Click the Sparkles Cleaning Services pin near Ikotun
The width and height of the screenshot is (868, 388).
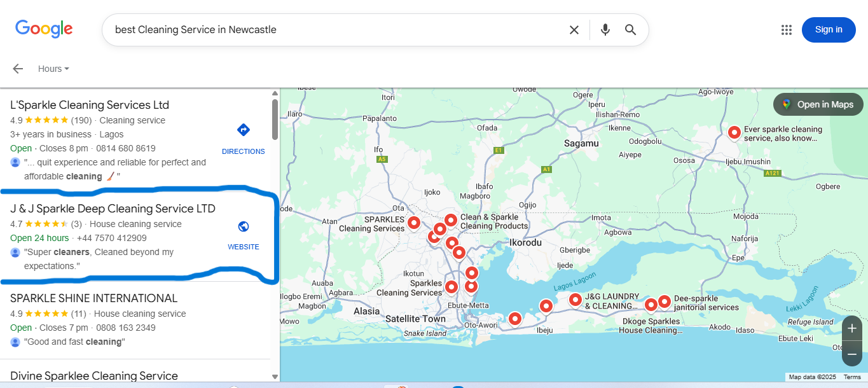pyautogui.click(x=451, y=288)
